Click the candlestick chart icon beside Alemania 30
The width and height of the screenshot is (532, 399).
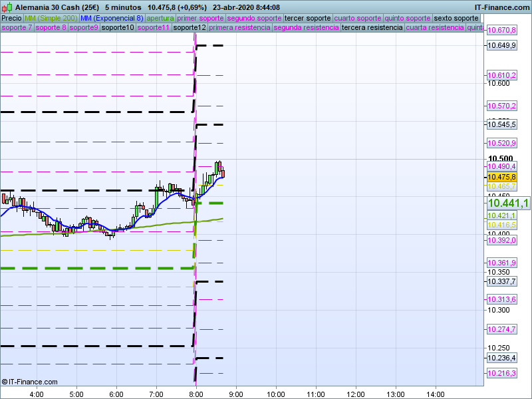pos(7,7)
